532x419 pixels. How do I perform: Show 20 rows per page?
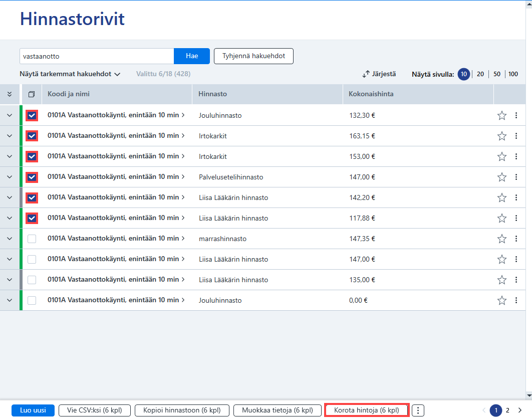(x=480, y=74)
